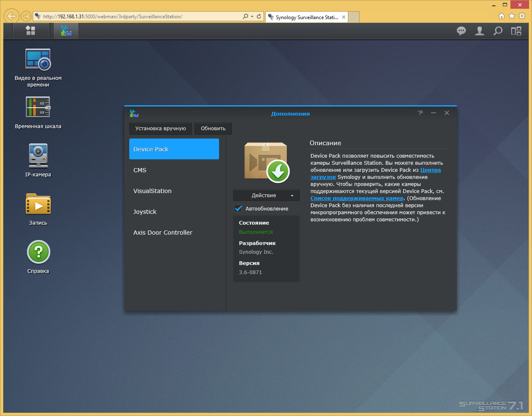Click the Дополнения window title
The height and width of the screenshot is (416, 532).
pos(291,114)
